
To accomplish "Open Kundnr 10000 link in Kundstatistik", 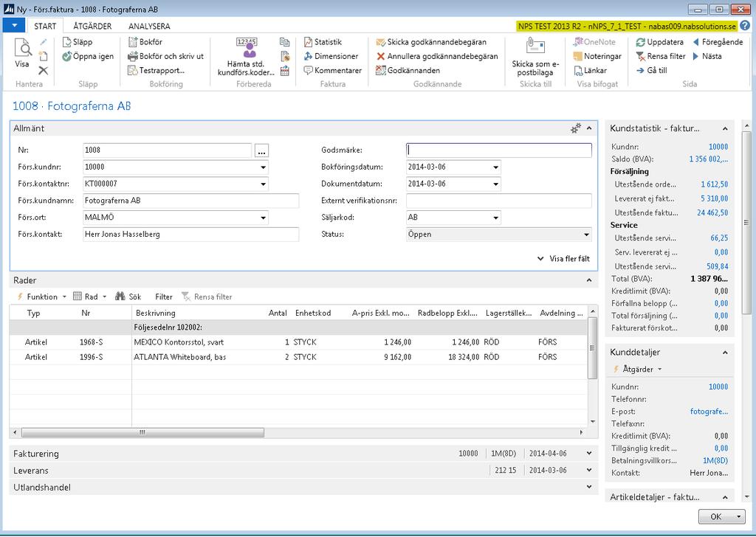I will tap(718, 147).
